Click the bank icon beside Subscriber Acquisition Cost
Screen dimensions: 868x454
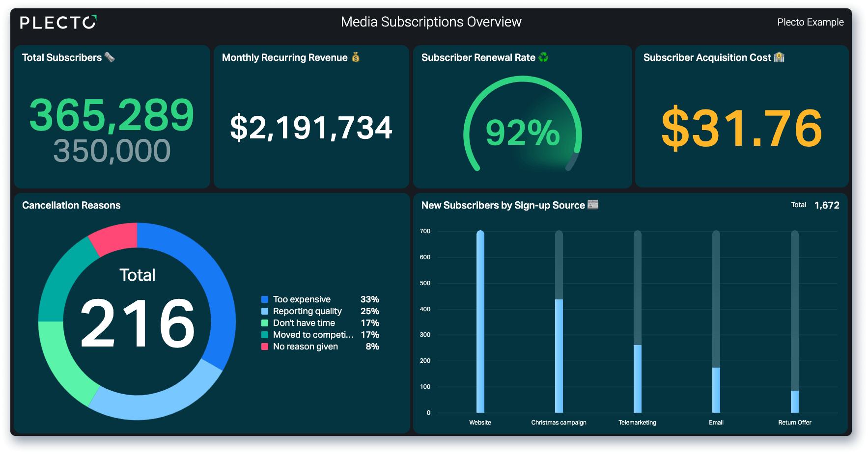[x=779, y=57]
